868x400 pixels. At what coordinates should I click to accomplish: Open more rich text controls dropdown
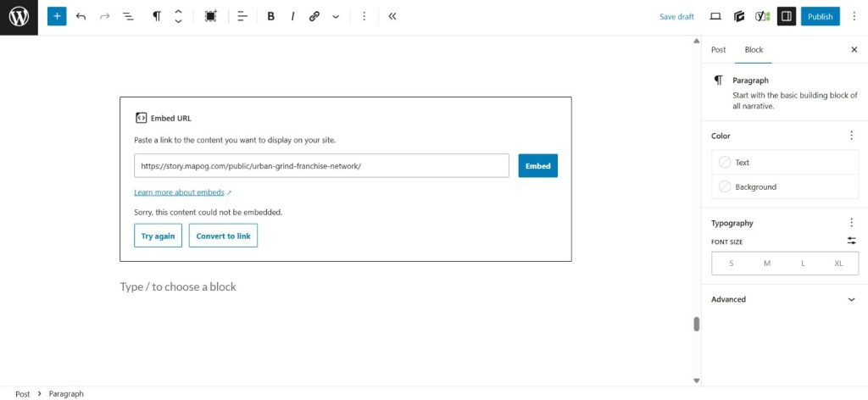click(336, 17)
